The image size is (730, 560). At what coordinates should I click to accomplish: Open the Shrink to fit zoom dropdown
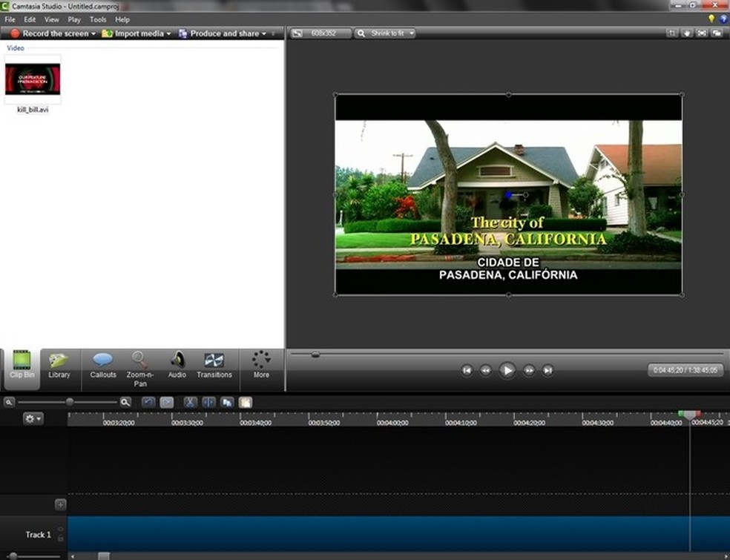(x=385, y=33)
